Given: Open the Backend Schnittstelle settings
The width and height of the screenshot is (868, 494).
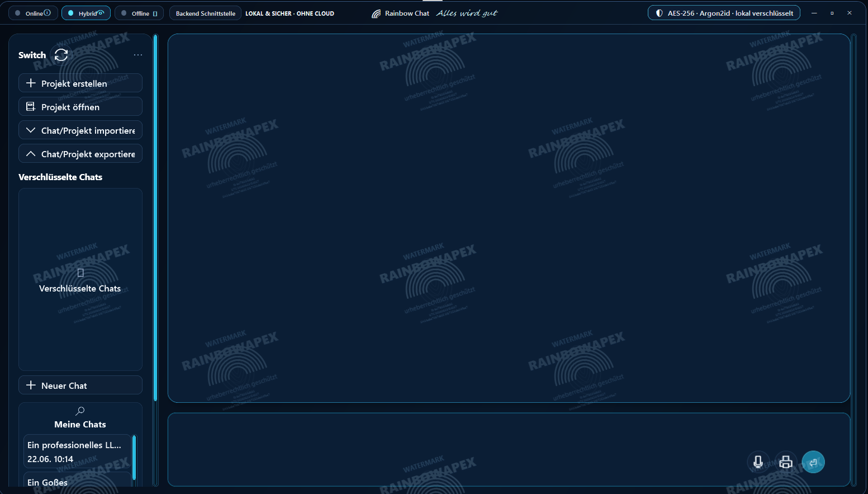Looking at the screenshot, I should click(x=206, y=13).
